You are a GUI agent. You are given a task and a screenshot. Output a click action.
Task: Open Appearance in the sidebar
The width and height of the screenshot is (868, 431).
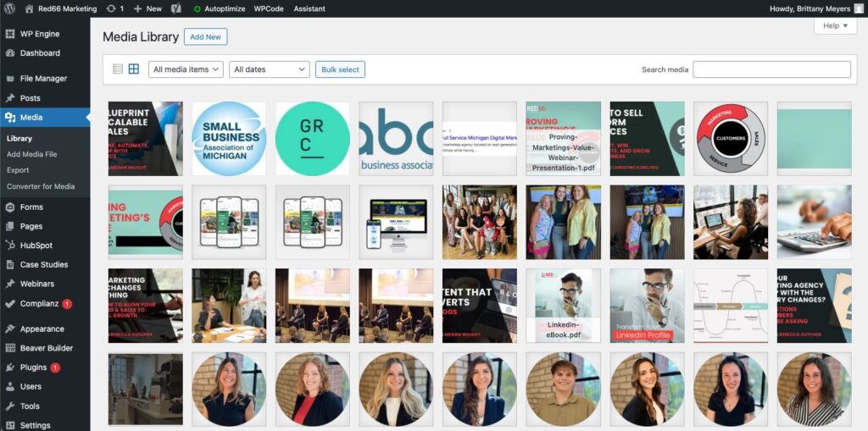point(42,329)
